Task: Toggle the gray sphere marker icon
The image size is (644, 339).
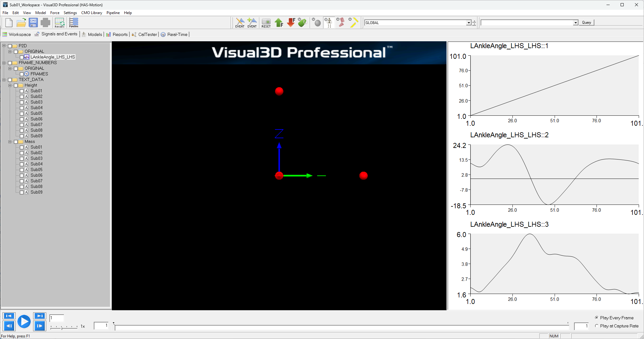Action: click(317, 23)
